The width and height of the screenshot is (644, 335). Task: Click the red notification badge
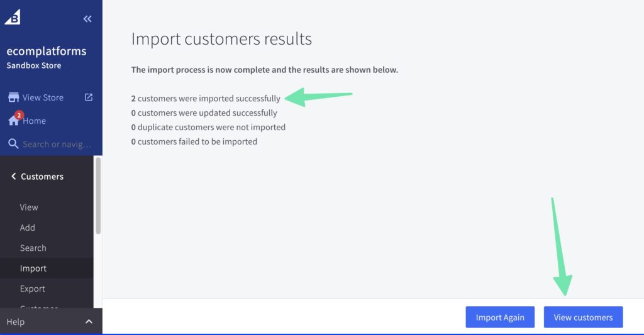pos(19,115)
